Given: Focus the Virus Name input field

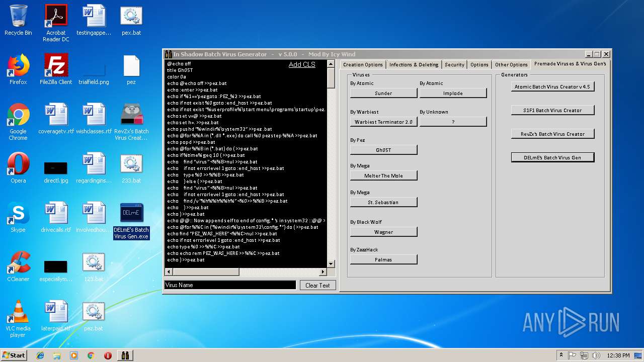Looking at the screenshot, I should [230, 285].
